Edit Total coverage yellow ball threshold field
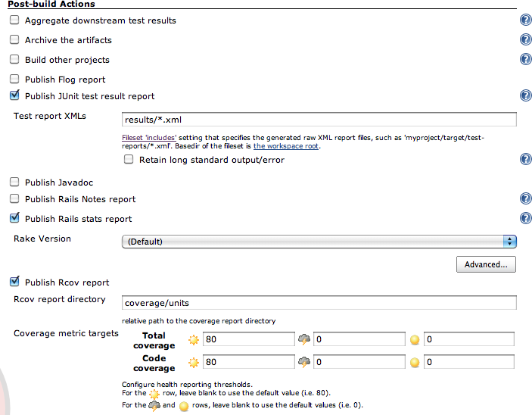 tap(469, 339)
